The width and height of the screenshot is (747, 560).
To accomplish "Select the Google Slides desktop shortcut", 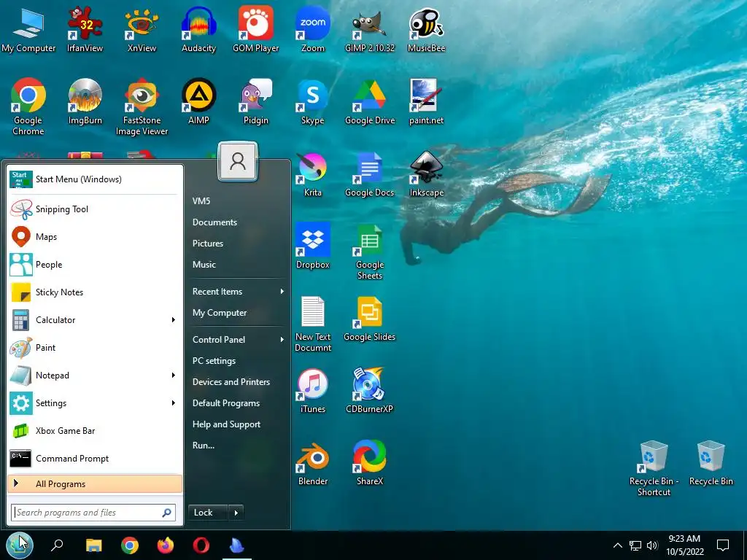I will tap(370, 319).
